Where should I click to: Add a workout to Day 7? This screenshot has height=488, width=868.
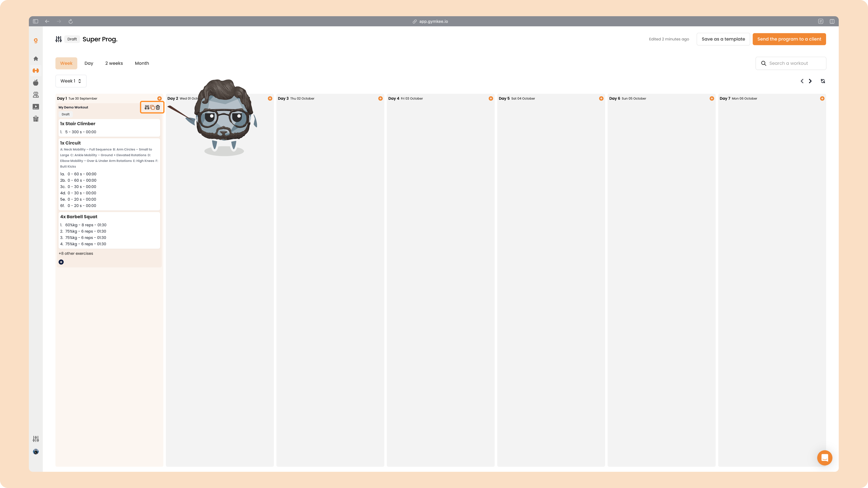point(822,98)
